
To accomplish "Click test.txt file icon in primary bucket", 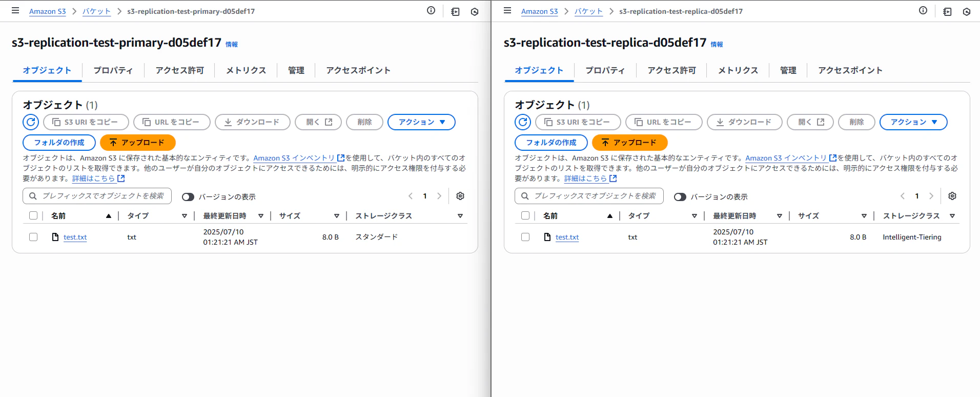I will [55, 237].
